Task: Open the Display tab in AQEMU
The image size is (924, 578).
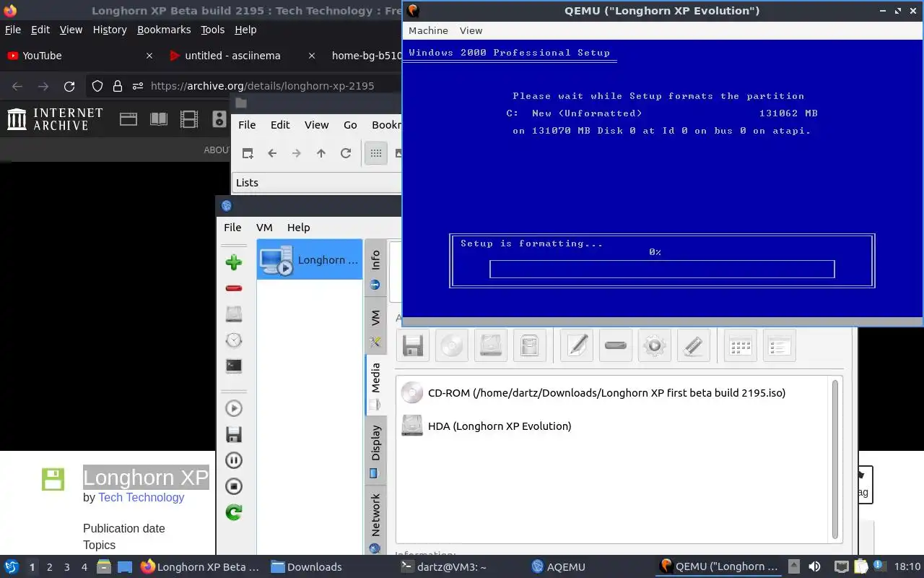Action: (375, 450)
